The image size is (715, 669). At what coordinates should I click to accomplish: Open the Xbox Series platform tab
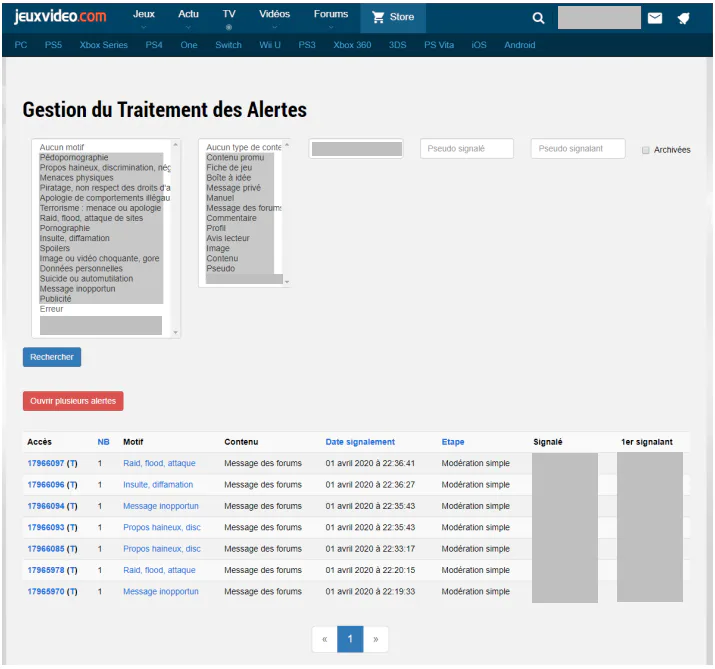[x=104, y=45]
